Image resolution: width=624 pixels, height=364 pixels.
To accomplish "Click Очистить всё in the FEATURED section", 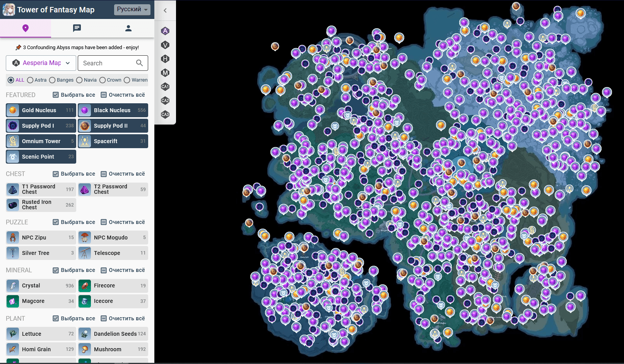I will (x=123, y=95).
